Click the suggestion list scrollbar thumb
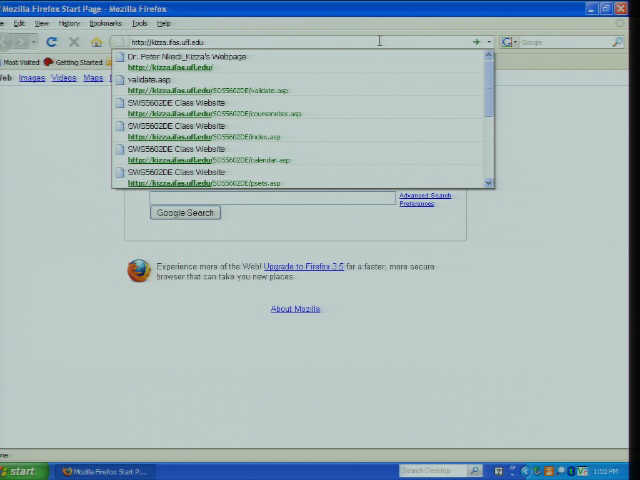This screenshot has height=480, width=640. (489, 89)
